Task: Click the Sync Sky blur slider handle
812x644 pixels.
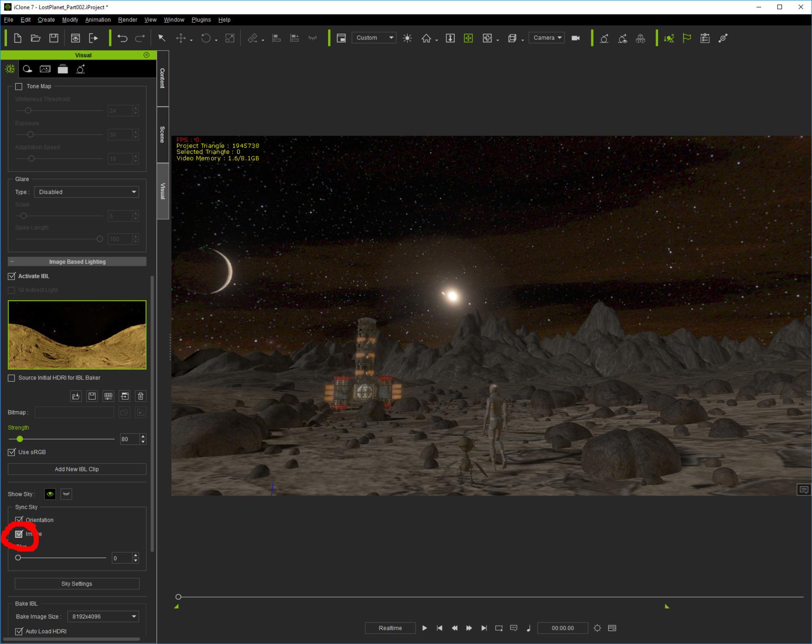Action: [18, 558]
